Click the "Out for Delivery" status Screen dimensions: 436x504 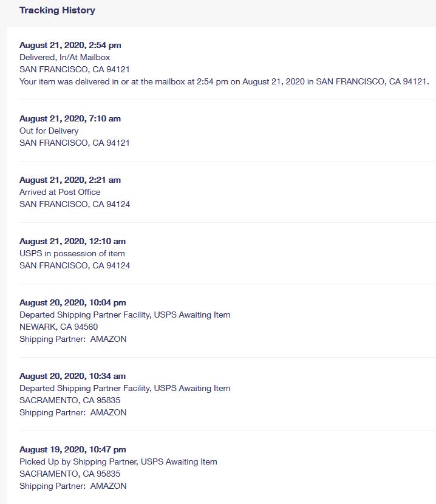49,131
